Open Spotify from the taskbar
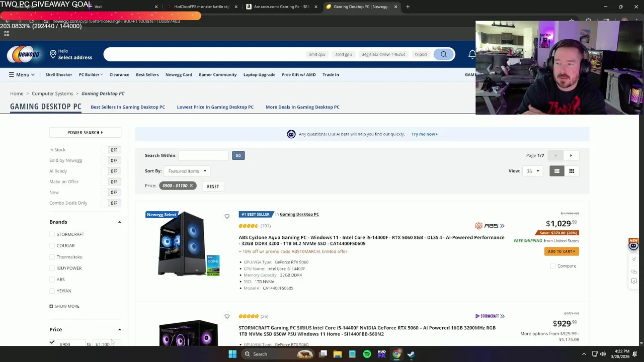Image resolution: width=644 pixels, height=362 pixels. (x=367, y=354)
